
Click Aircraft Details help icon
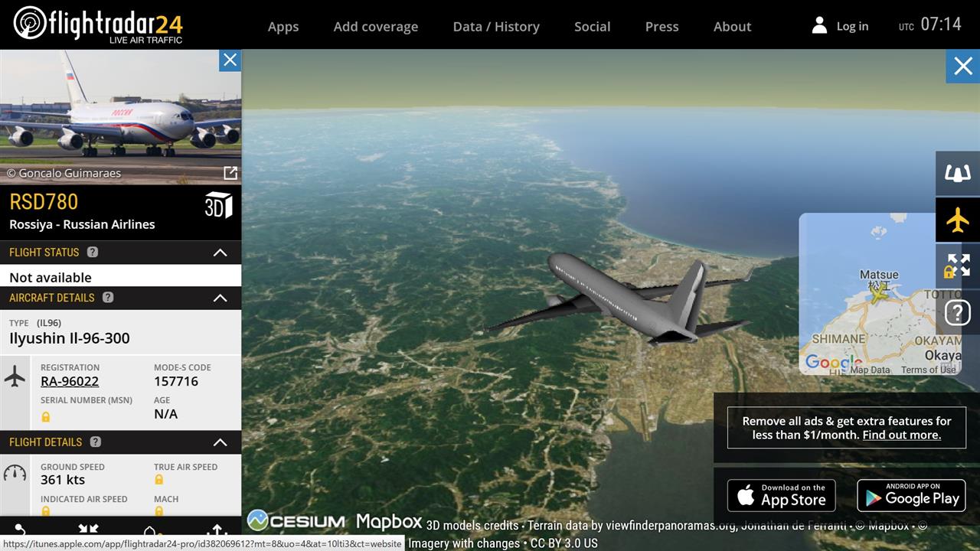pos(108,297)
